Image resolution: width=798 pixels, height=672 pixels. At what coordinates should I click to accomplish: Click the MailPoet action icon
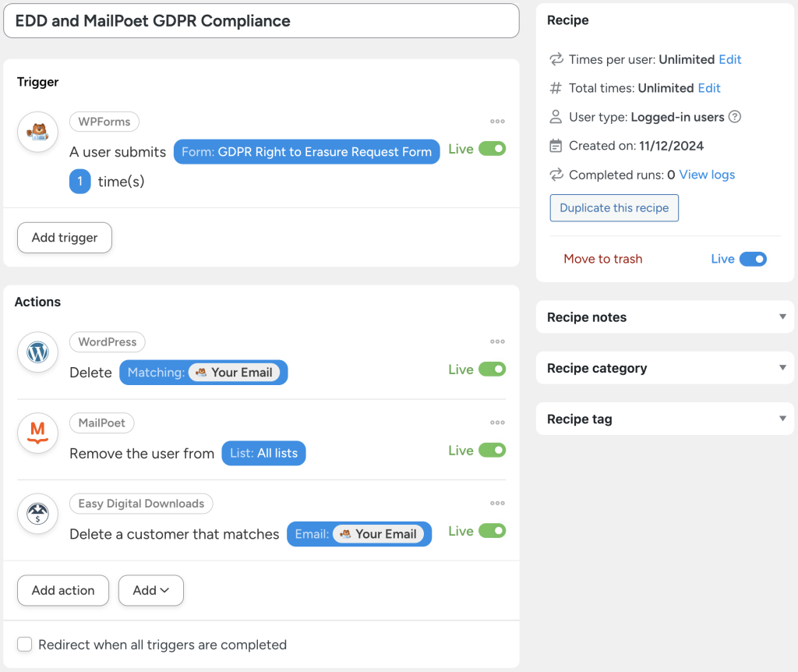pos(37,433)
